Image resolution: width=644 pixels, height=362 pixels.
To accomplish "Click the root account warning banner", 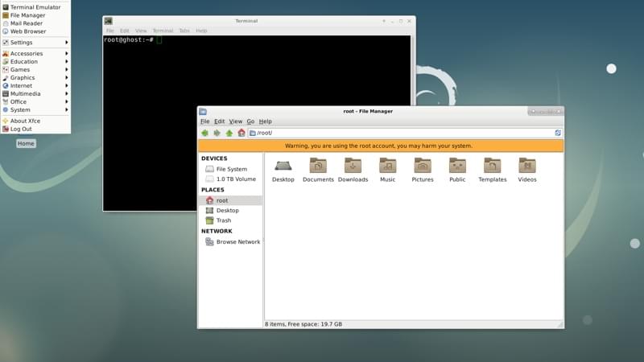I will point(380,146).
